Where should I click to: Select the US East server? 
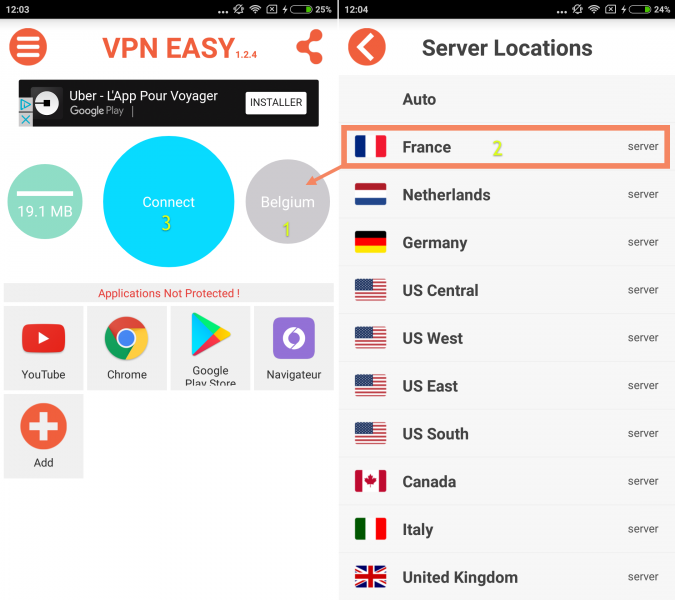click(507, 386)
